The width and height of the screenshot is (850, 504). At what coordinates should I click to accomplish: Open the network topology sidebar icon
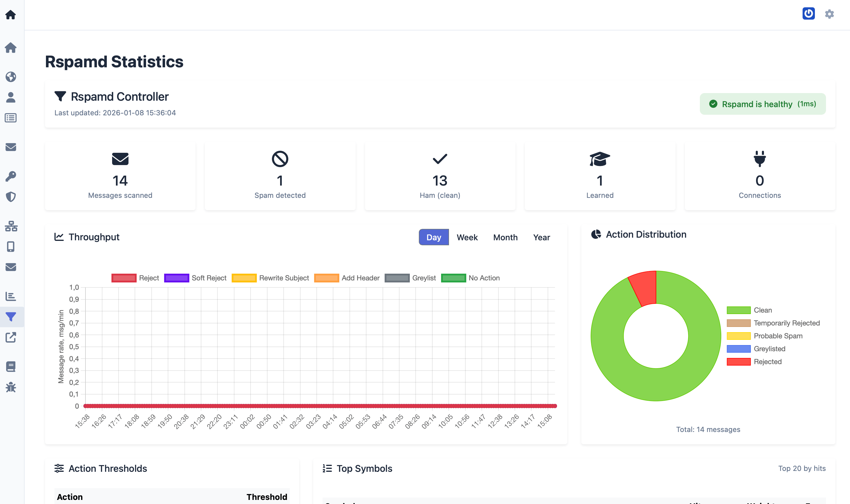(11, 226)
